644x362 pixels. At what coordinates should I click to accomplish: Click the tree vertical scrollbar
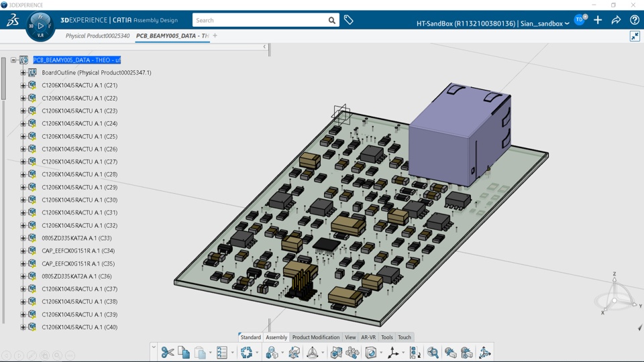point(4,78)
